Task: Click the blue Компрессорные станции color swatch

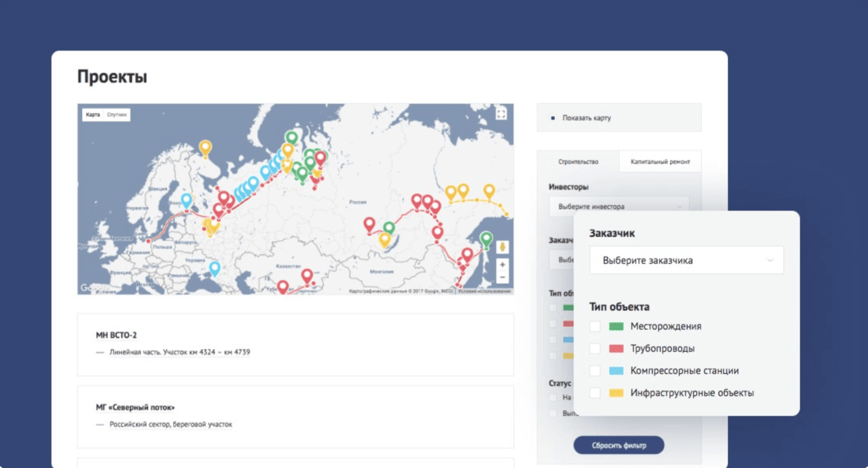Action: click(x=616, y=371)
